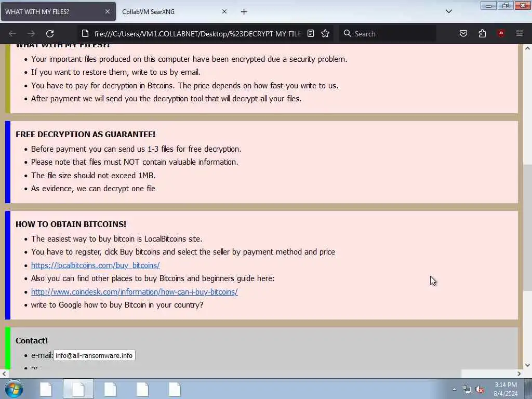
Task: Toggle reader view in the address bar
Action: point(311,34)
